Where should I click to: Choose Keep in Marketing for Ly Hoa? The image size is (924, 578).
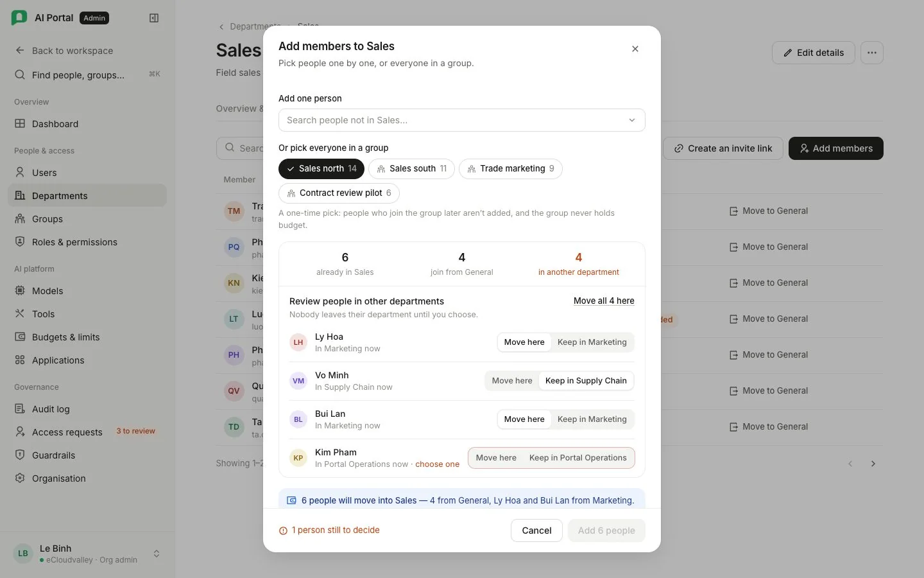592,342
